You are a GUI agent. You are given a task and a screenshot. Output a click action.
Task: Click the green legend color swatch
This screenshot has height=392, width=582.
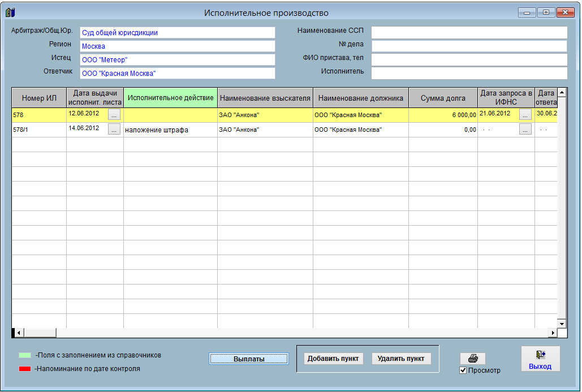tap(24, 356)
